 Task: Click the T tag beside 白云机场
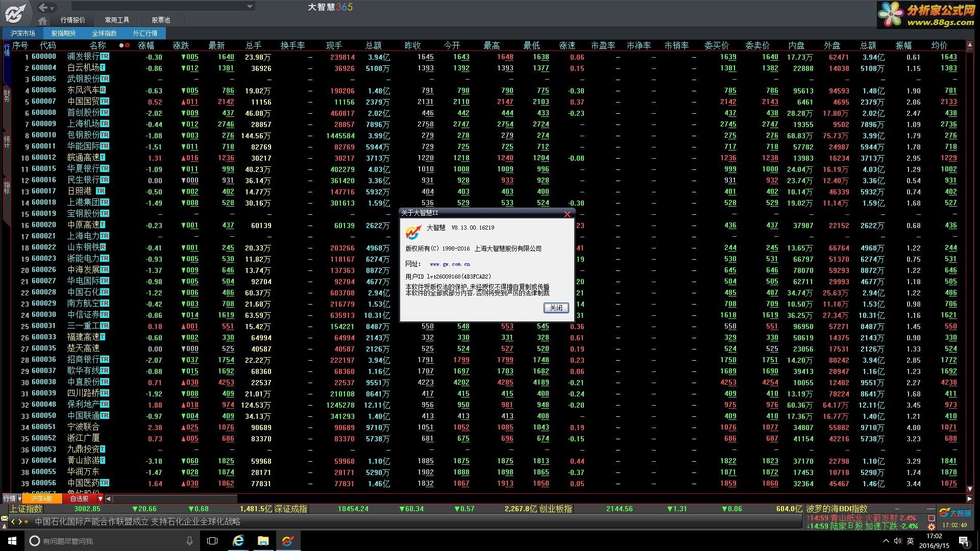(x=103, y=68)
